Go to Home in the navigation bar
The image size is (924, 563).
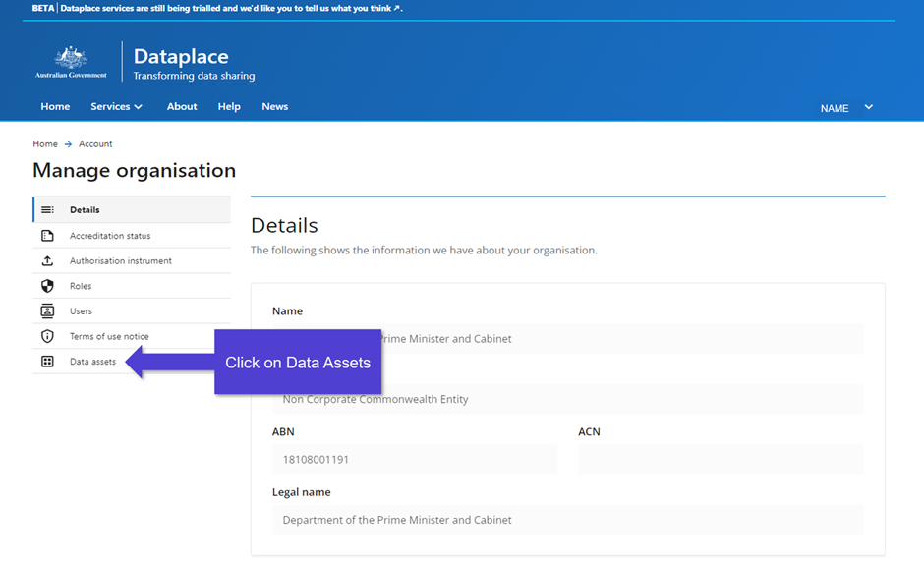point(55,106)
